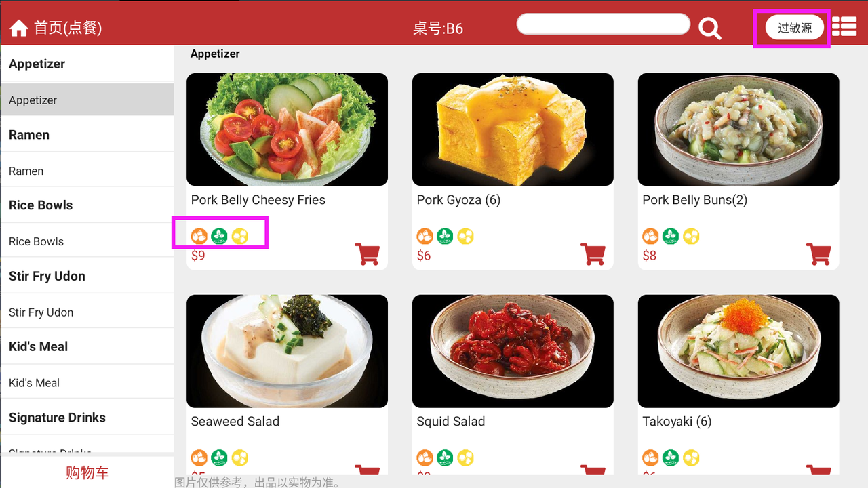Click the search input field
This screenshot has width=868, height=488.
pos(604,24)
